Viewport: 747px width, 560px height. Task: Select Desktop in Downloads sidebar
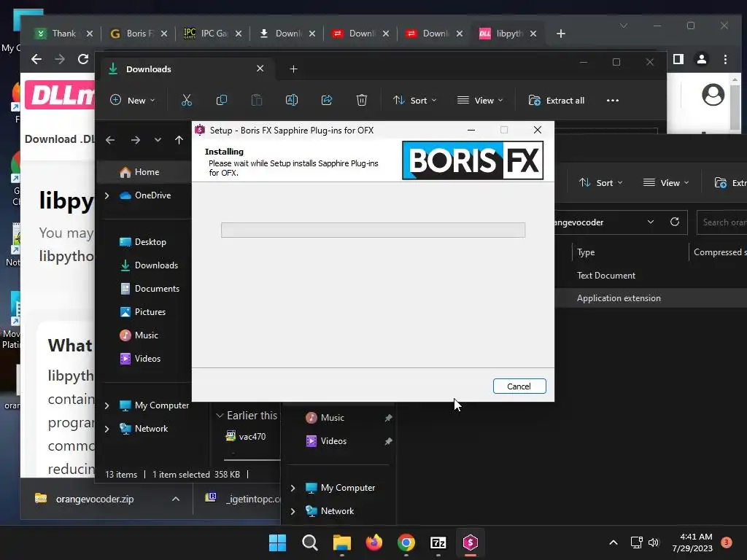coord(143,242)
